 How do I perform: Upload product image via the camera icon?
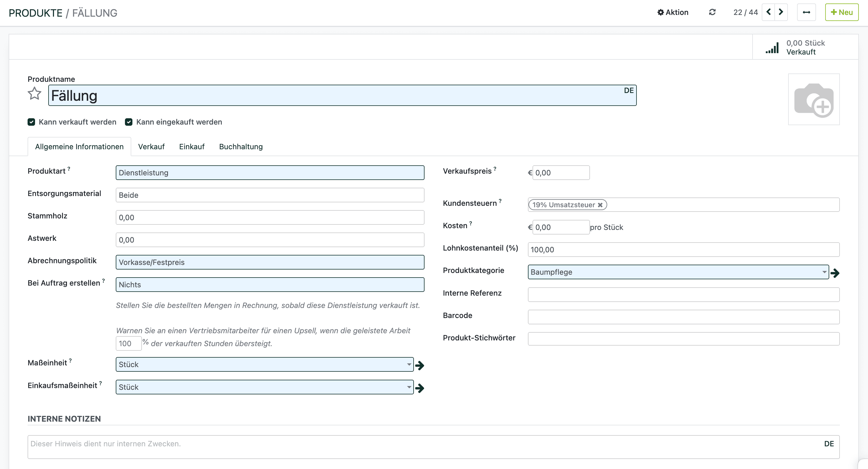coord(814,100)
